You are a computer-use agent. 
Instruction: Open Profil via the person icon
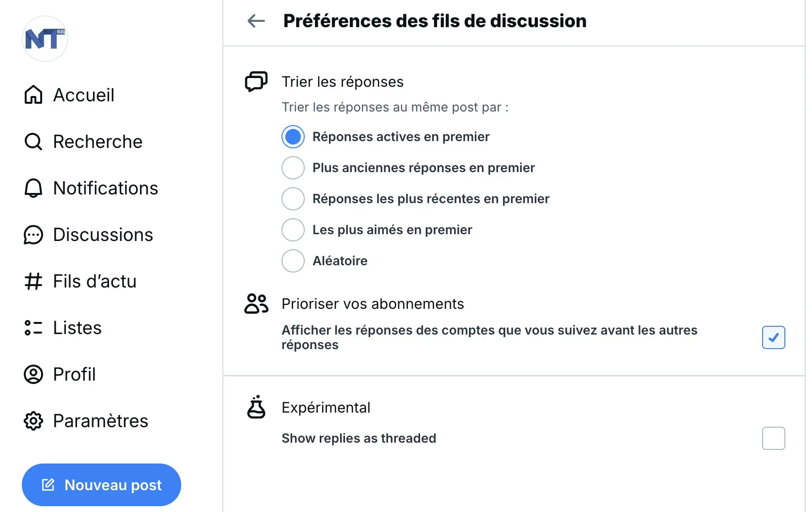pyautogui.click(x=33, y=374)
